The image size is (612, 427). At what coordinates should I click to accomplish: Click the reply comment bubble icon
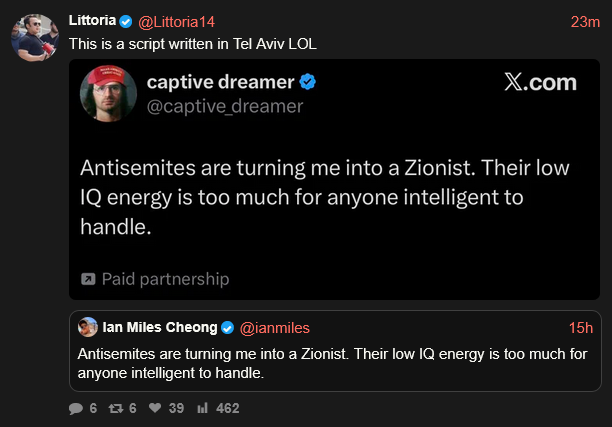[77, 408]
